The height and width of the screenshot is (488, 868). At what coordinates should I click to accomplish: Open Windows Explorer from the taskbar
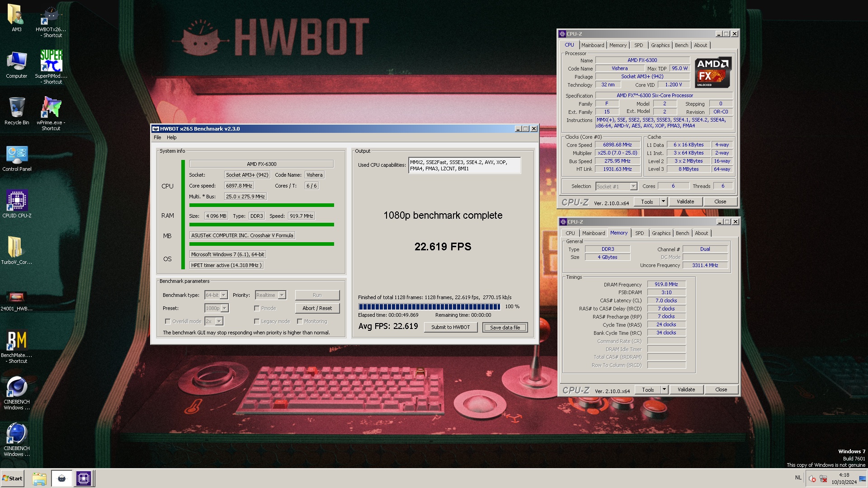click(39, 478)
